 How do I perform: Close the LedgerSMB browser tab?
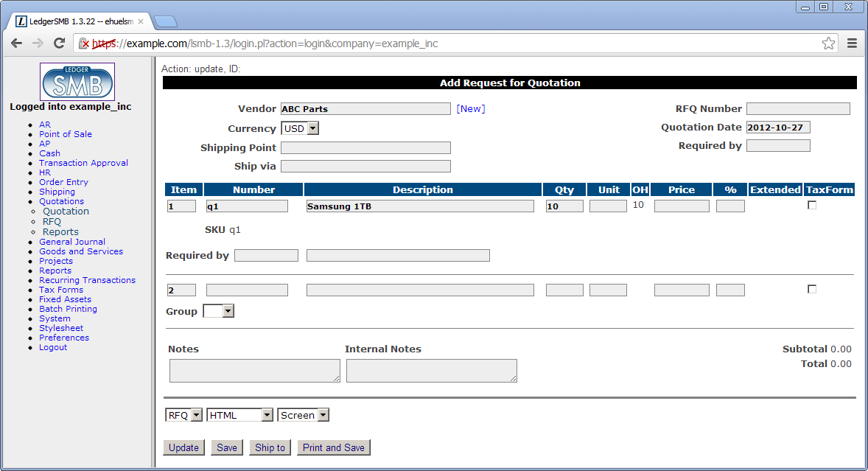[141, 21]
